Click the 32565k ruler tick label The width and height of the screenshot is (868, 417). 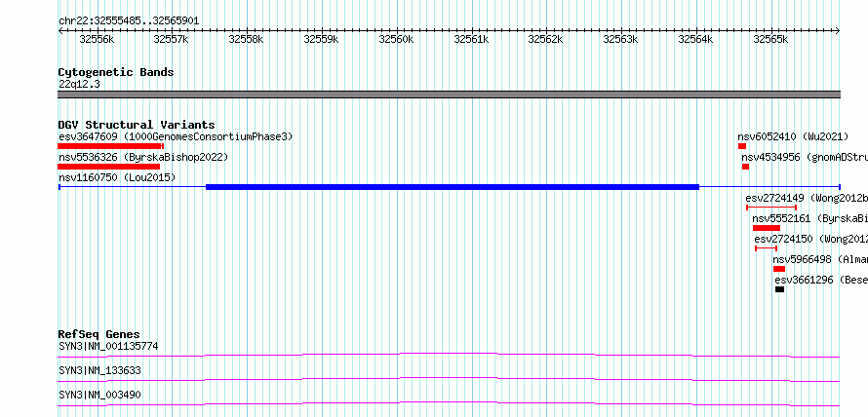(x=770, y=39)
